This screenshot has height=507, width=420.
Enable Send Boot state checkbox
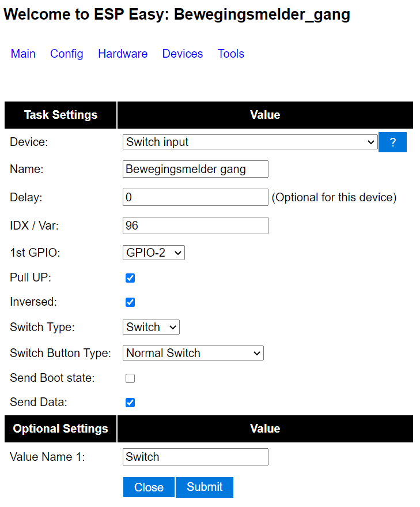(130, 378)
